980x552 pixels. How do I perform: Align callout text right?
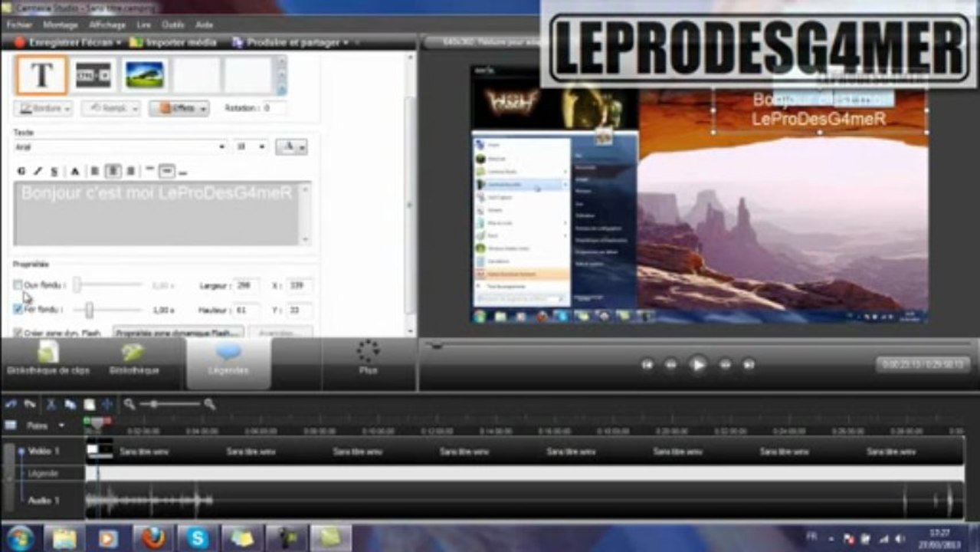click(130, 171)
